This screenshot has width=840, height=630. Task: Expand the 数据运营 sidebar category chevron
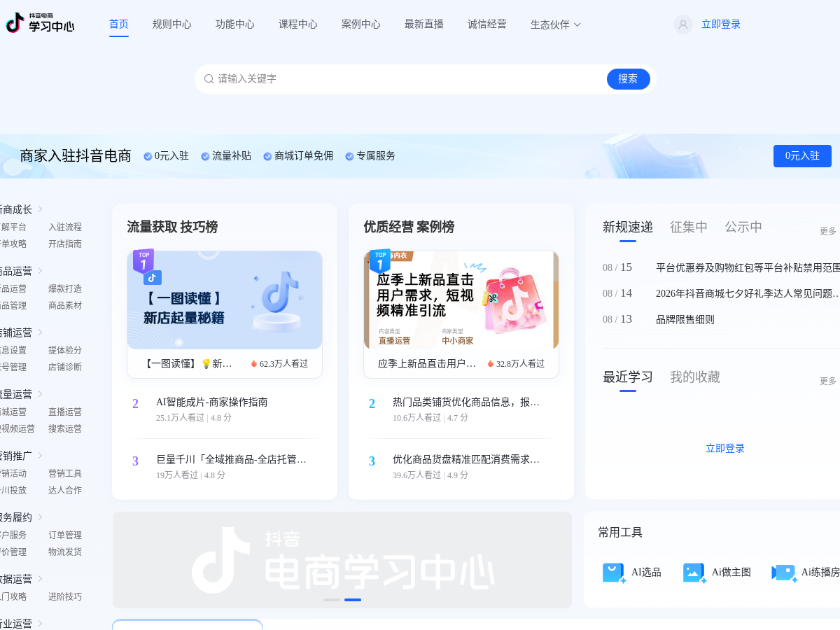40,578
